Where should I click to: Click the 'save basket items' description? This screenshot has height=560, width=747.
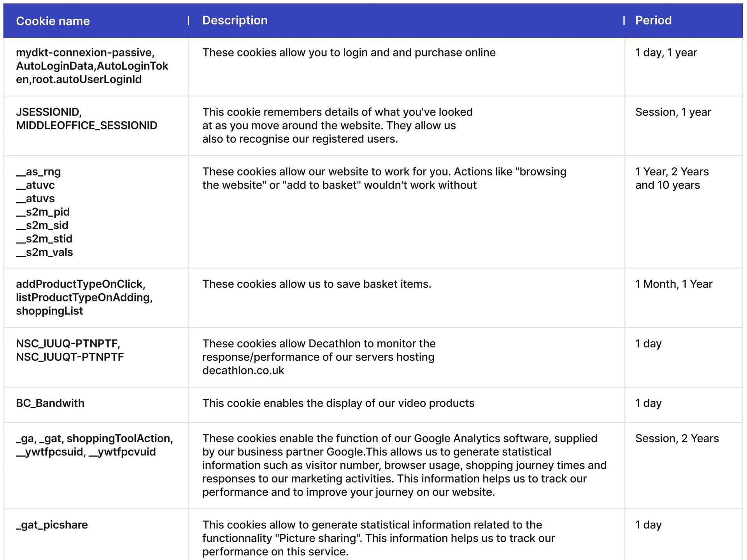point(317,284)
